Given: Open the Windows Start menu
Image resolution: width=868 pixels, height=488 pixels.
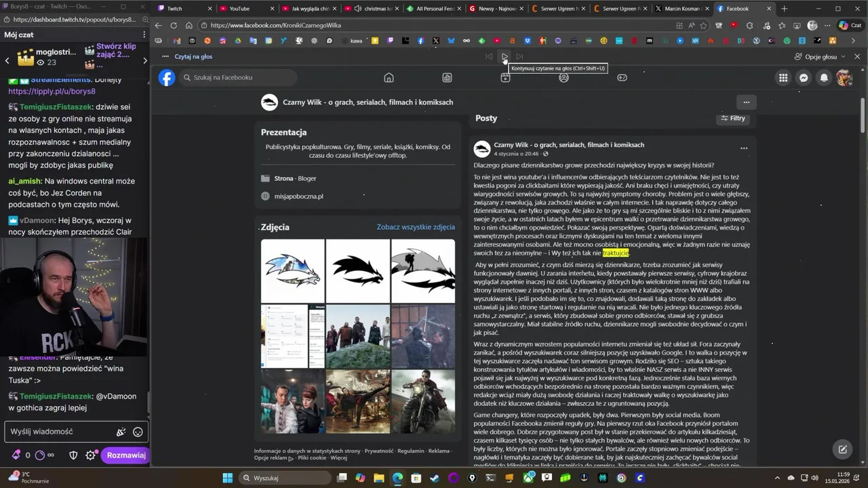Looking at the screenshot, I should tap(227, 478).
